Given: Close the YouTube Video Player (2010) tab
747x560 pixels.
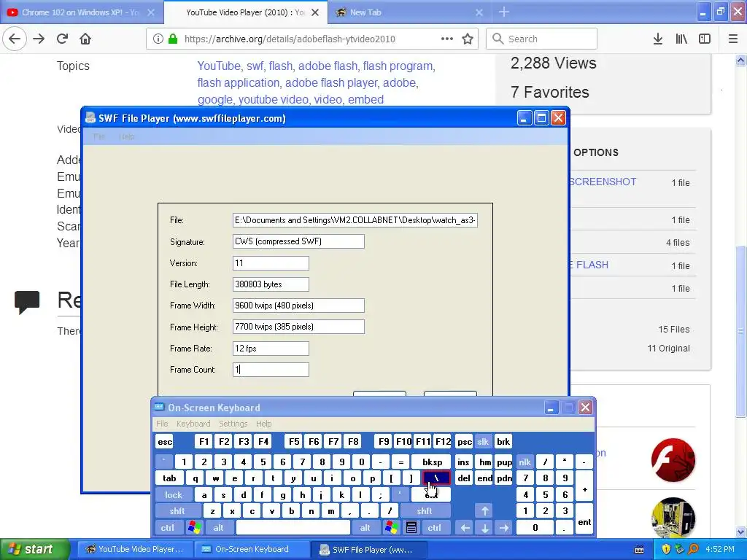Looking at the screenshot, I should coord(315,12).
